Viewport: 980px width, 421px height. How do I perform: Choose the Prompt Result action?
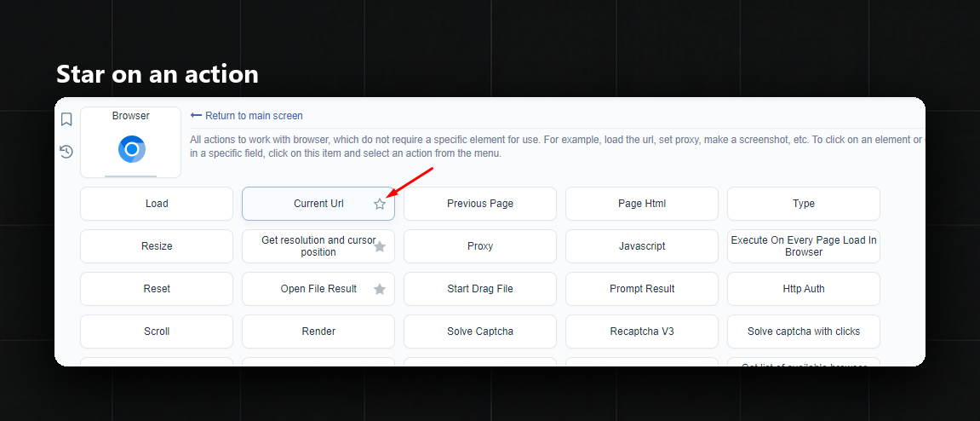[642, 288]
